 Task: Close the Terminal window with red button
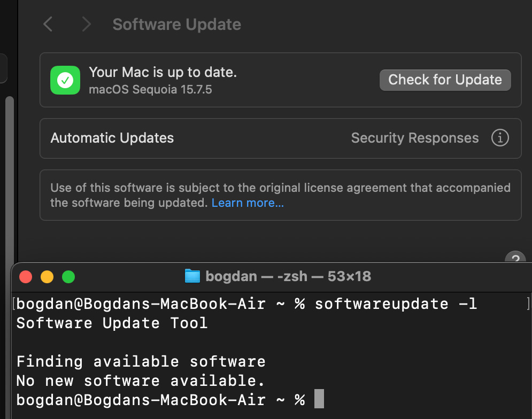point(26,277)
